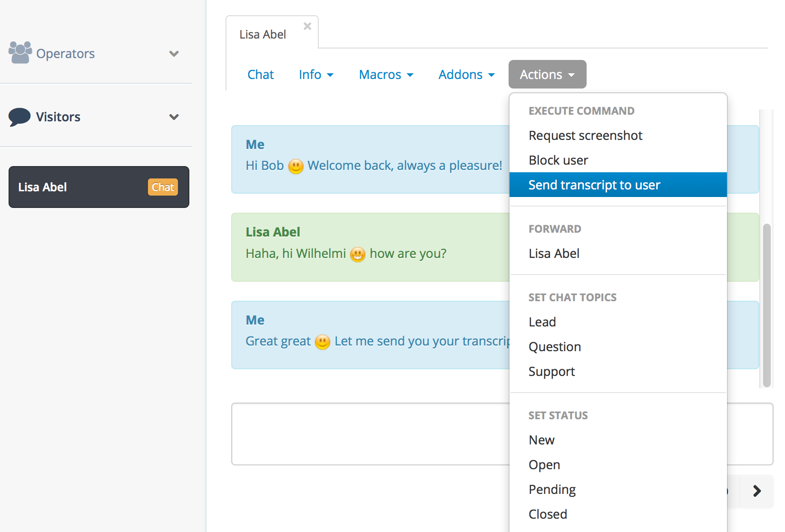Close the Actions dropdown menu
785x532 pixels.
click(547, 75)
